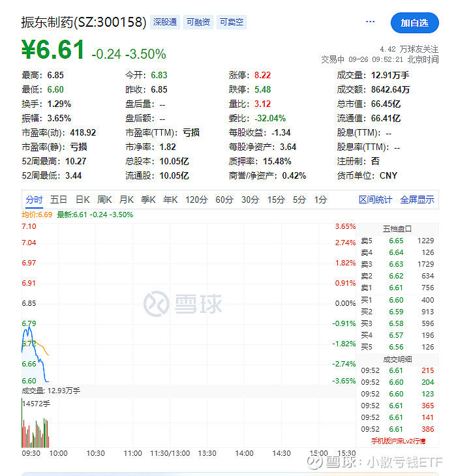456x476 pixels.
Task: Click the 卖1 order row at 6.61
Action: pyautogui.click(x=397, y=288)
